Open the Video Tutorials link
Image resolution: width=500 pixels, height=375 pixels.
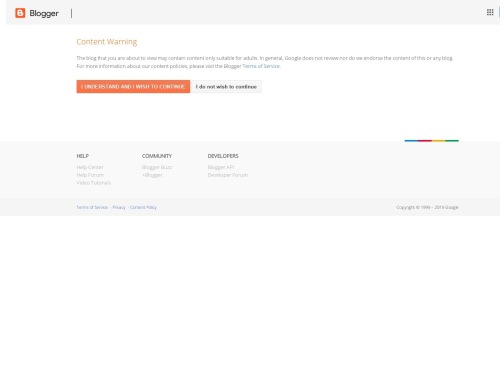click(x=94, y=183)
